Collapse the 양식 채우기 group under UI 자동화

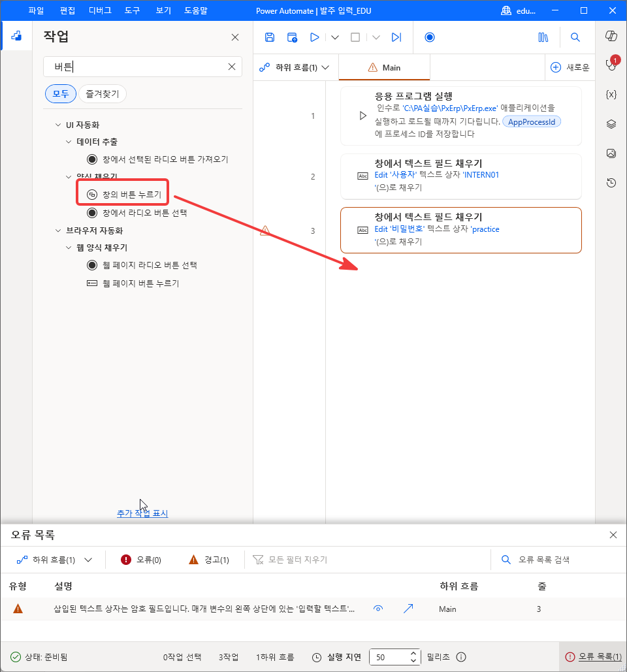pos(69,176)
